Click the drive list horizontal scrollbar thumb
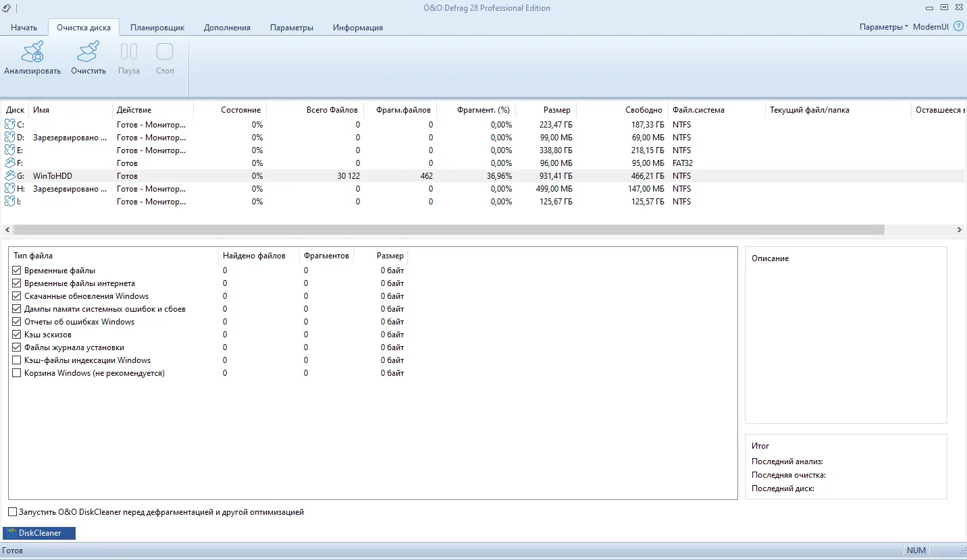Viewport: 967px width, 560px height. coord(448,230)
